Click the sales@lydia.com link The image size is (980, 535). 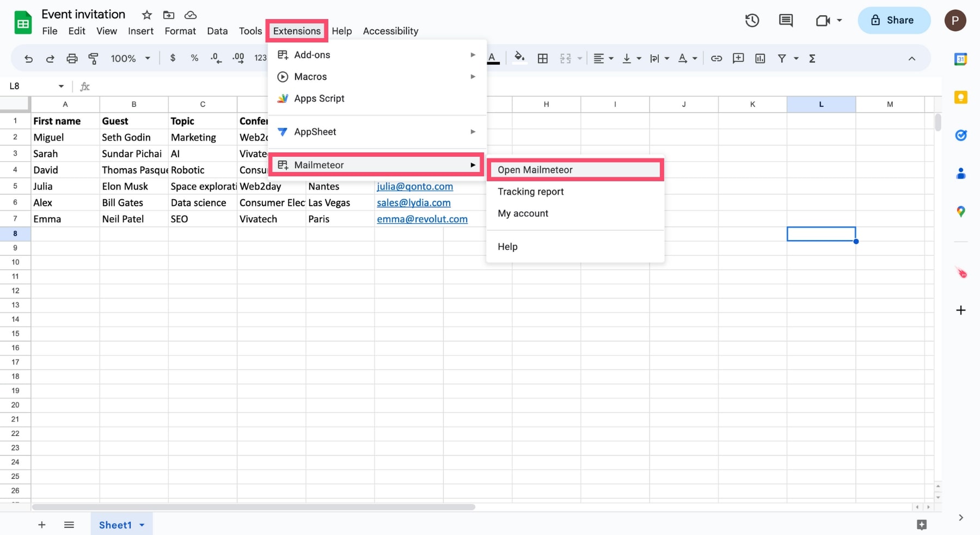[x=414, y=202]
